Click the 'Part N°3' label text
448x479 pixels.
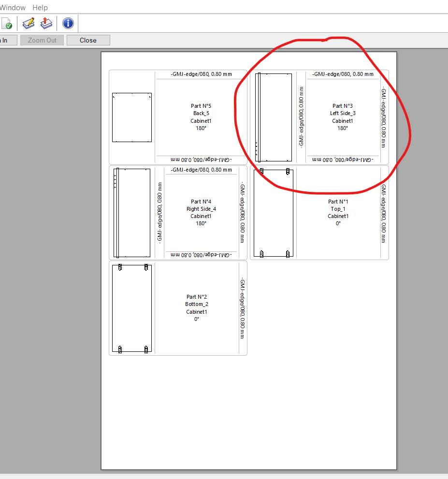tap(342, 106)
